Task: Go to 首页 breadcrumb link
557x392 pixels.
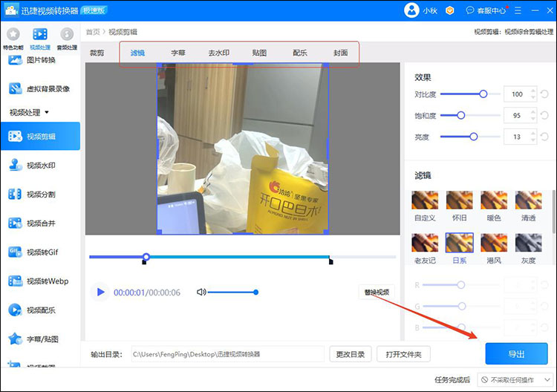Action: click(x=93, y=32)
